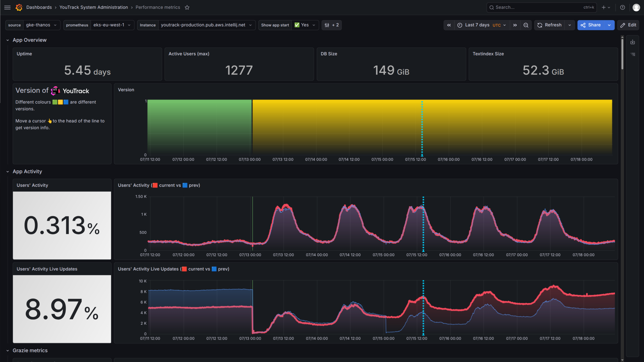Collapse the App Overview row
Image resolution: width=644 pixels, height=362 pixels.
click(x=7, y=40)
